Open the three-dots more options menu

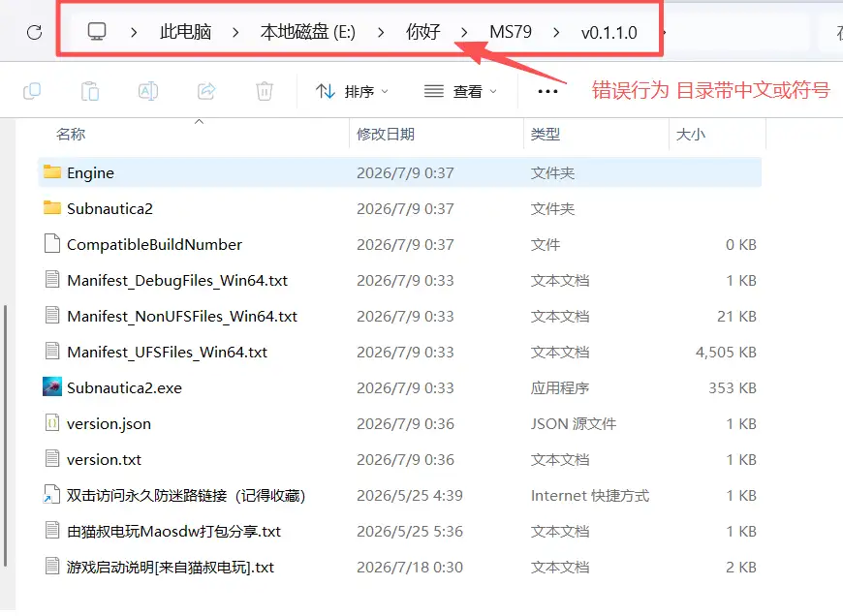point(547,91)
